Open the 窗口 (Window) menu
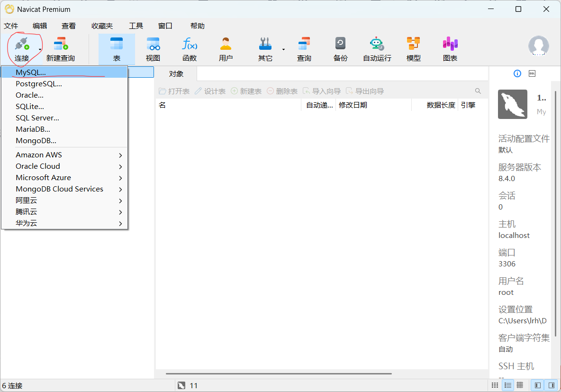 [165, 26]
